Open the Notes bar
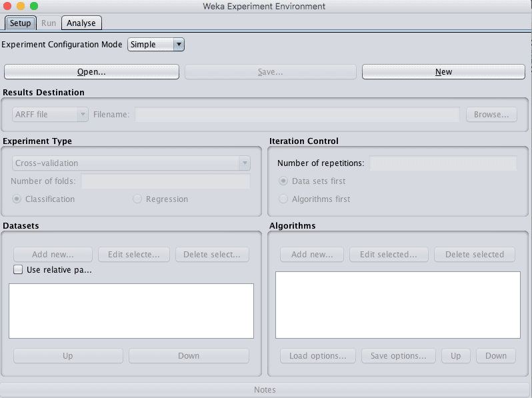Image resolution: width=532 pixels, height=398 pixels. (x=265, y=389)
